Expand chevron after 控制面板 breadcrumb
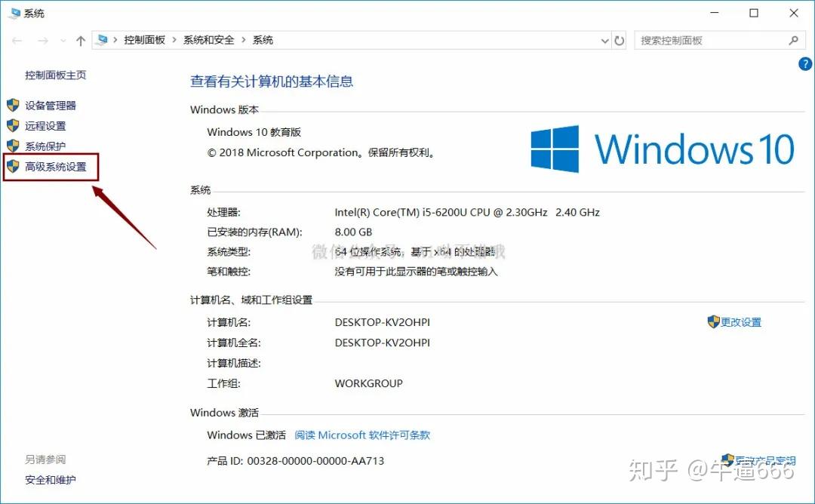The height and width of the screenshot is (504, 815). coord(174,40)
